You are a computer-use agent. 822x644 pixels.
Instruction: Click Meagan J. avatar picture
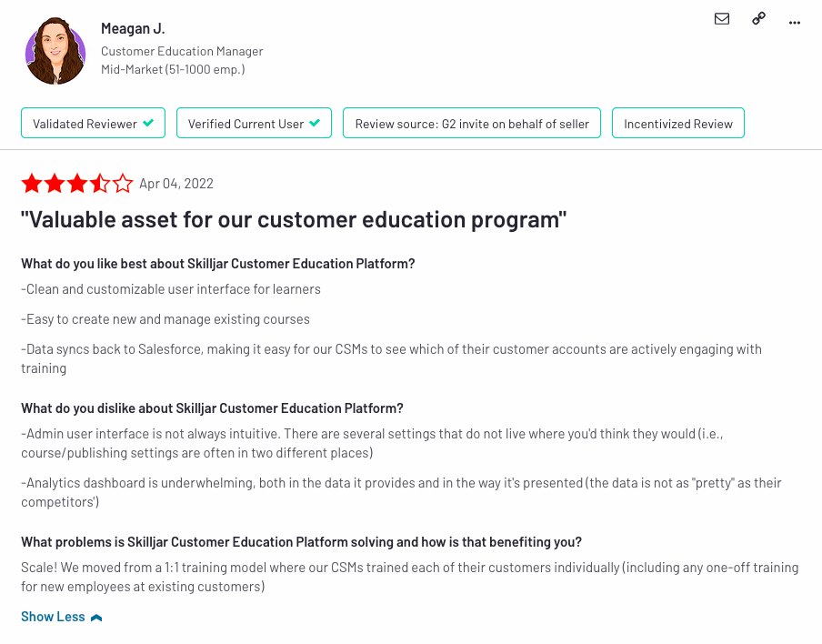click(x=55, y=51)
